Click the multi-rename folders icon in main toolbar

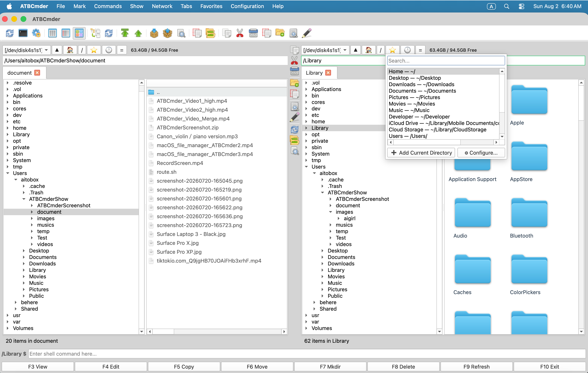click(x=210, y=33)
